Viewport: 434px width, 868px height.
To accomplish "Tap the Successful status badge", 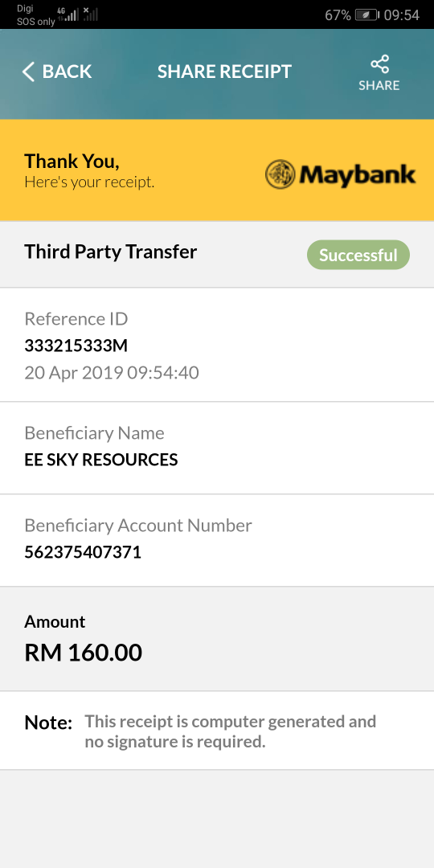I will 358,255.
